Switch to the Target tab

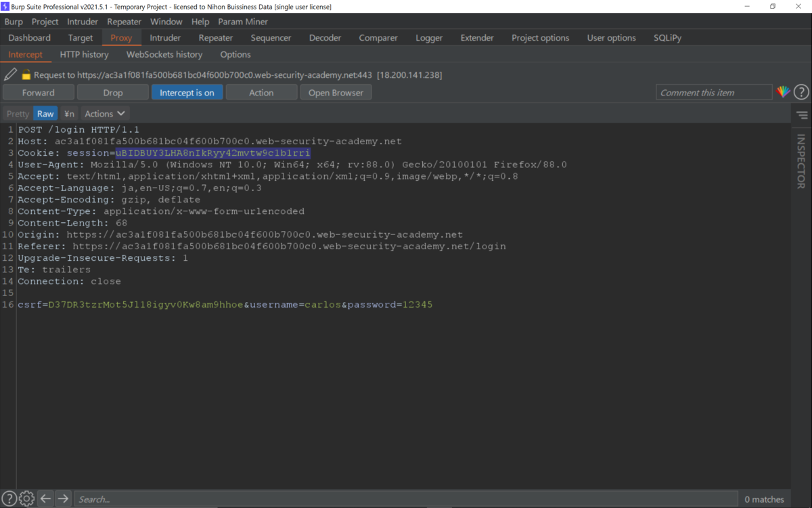81,38
